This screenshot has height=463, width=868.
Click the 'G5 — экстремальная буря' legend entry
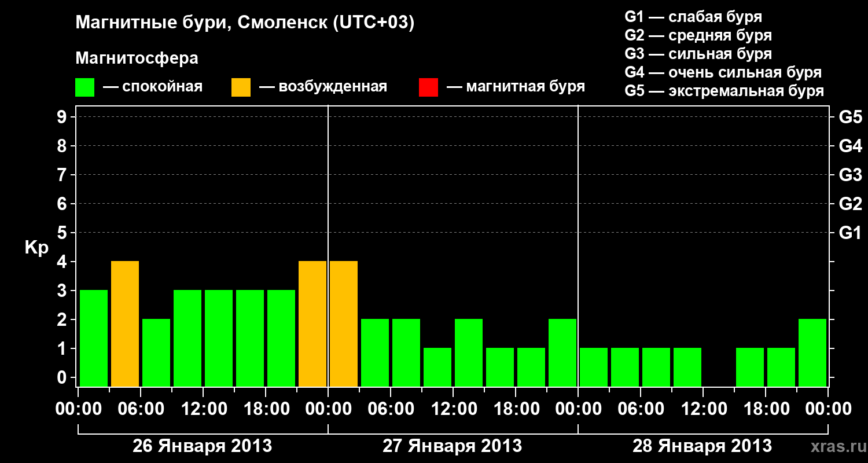[x=724, y=91]
